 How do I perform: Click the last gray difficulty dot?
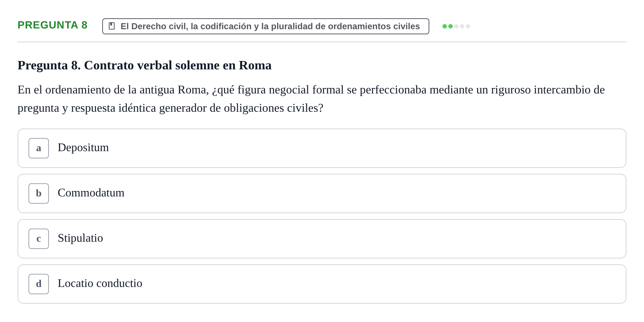(468, 26)
